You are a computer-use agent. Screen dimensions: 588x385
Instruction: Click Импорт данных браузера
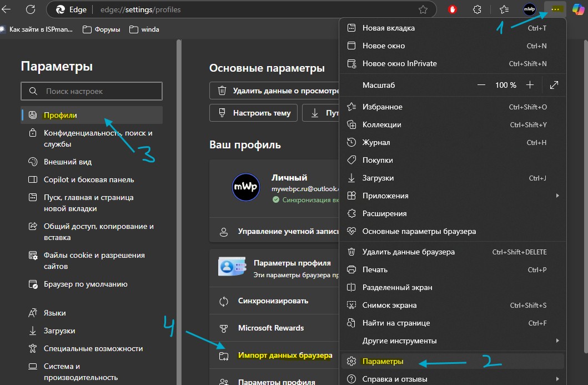(274, 356)
